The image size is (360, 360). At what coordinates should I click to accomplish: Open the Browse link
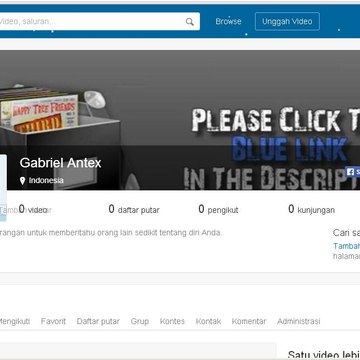pos(228,21)
